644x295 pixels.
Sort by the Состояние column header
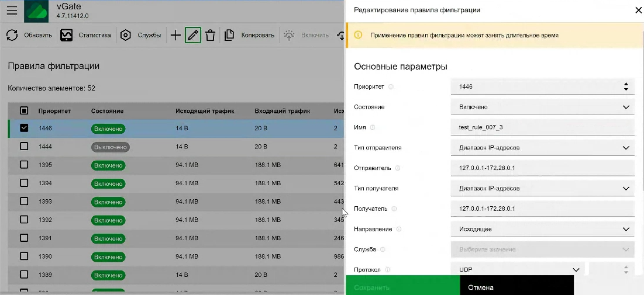(107, 111)
